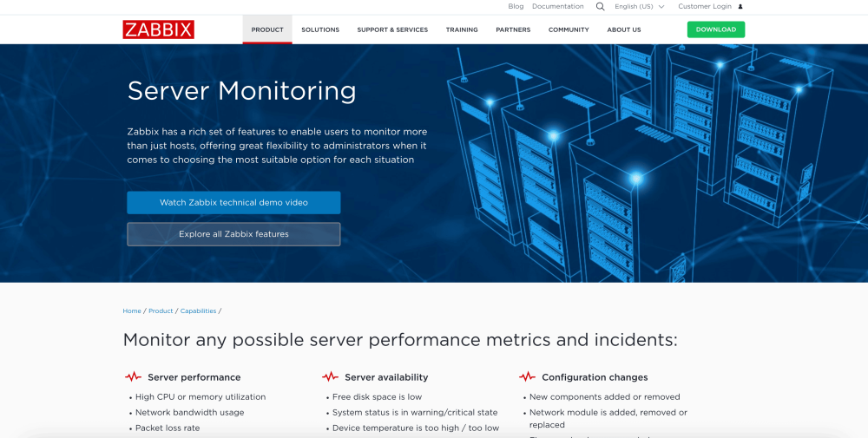Image resolution: width=868 pixels, height=438 pixels.
Task: Click 'Free disk space is low' item
Action: [x=377, y=397]
